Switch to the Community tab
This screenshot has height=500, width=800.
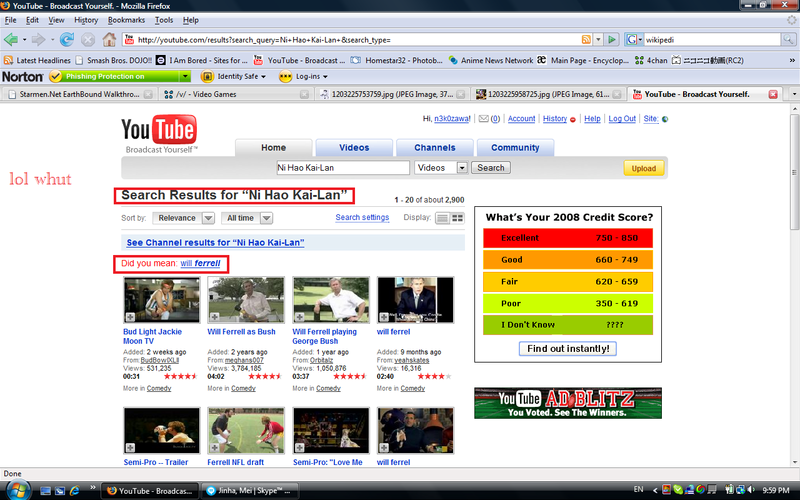[515, 147]
